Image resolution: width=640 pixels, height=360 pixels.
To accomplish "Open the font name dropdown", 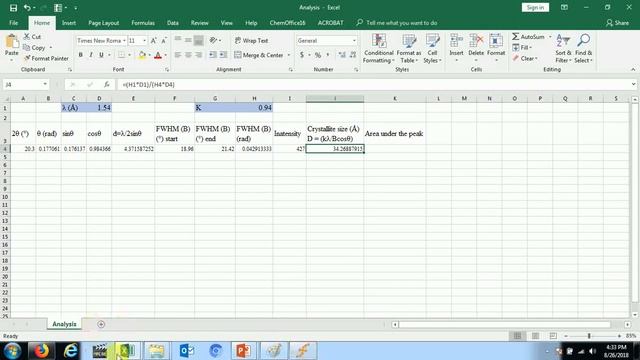I will click(124, 40).
